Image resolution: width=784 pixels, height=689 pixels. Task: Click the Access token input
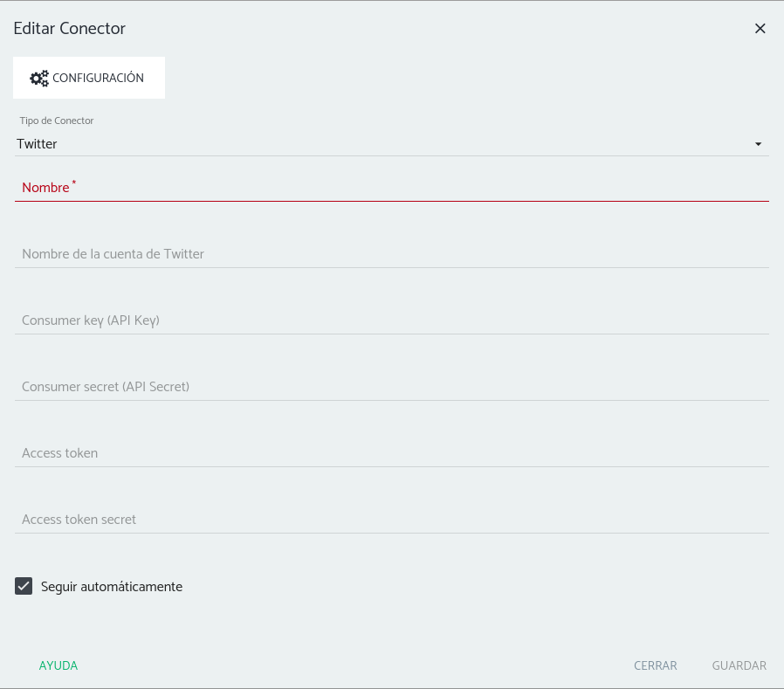coord(391,453)
